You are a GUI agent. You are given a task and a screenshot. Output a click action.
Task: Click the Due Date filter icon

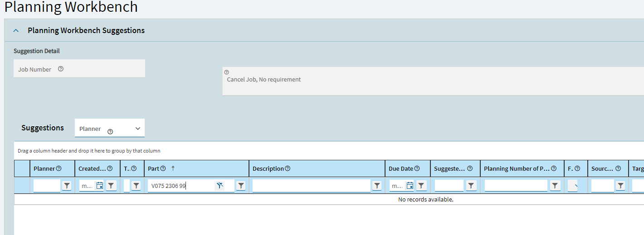421,186
